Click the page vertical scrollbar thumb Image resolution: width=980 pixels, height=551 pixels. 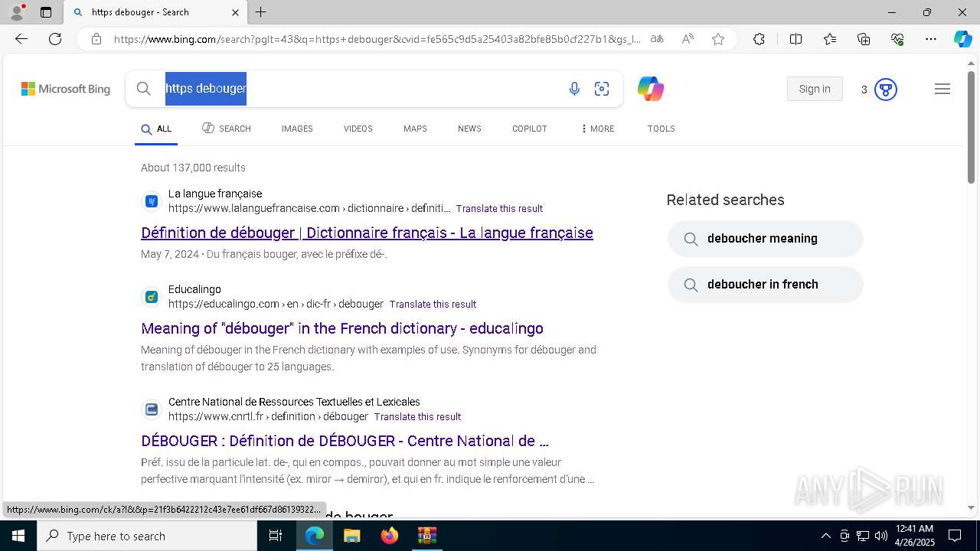click(971, 126)
